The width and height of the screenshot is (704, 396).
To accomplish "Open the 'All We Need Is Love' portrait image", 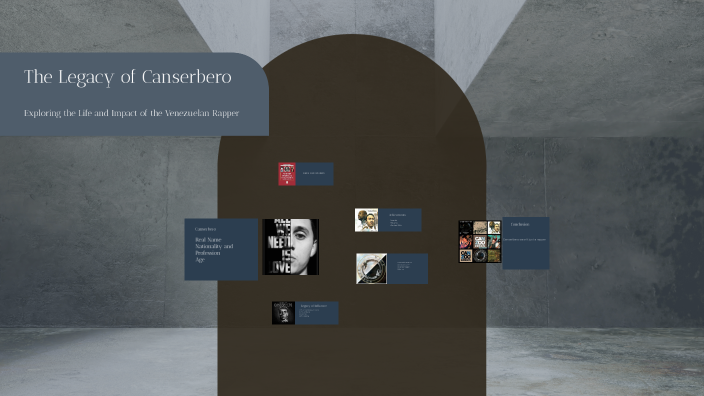I will coord(290,247).
